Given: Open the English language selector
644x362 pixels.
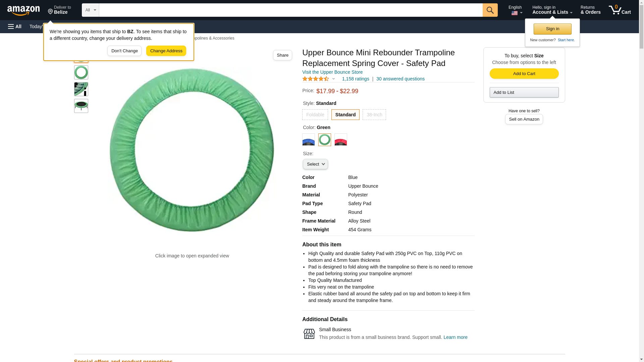Looking at the screenshot, I should 515,10.
